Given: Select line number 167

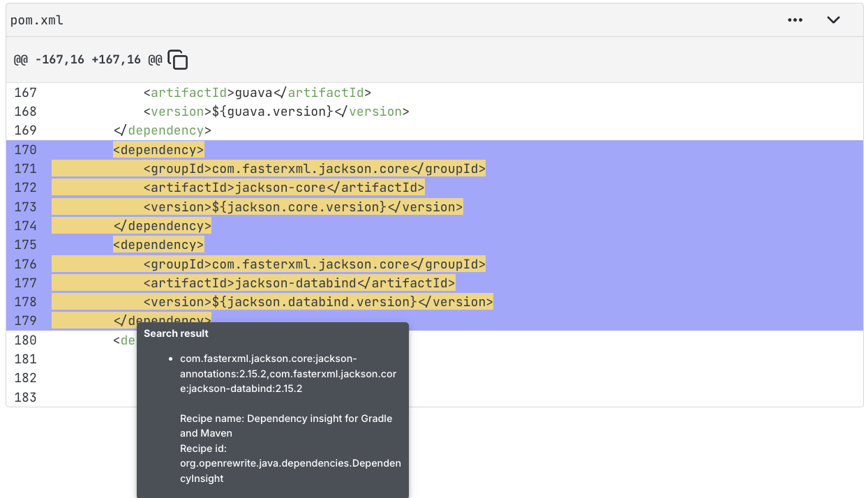Looking at the screenshot, I should pos(25,92).
